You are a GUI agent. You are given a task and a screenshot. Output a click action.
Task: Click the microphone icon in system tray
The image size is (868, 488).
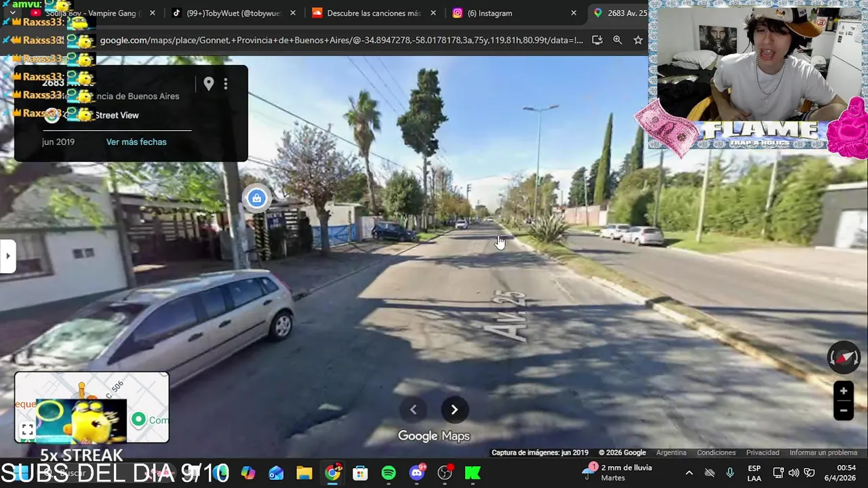tap(730, 473)
